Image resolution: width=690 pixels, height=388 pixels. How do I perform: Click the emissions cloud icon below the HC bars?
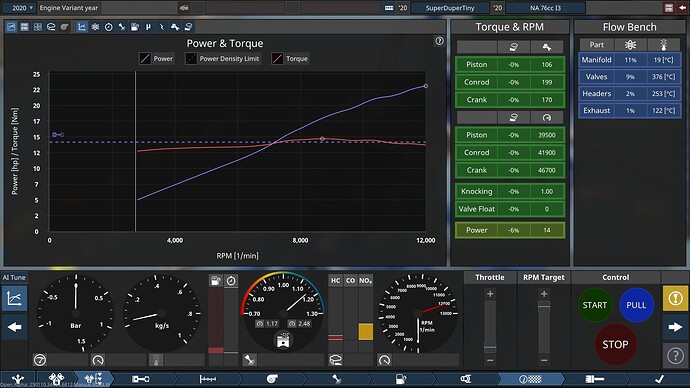click(x=336, y=360)
